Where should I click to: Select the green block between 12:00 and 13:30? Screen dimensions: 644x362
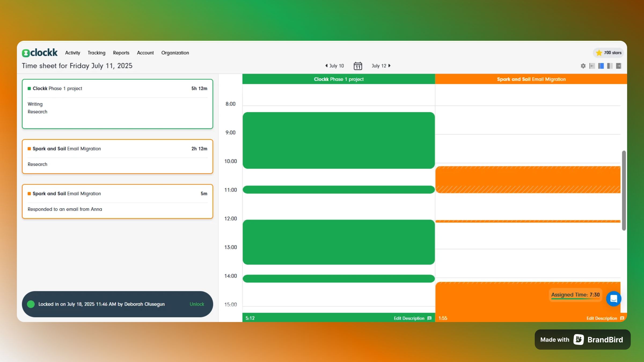tap(339, 242)
